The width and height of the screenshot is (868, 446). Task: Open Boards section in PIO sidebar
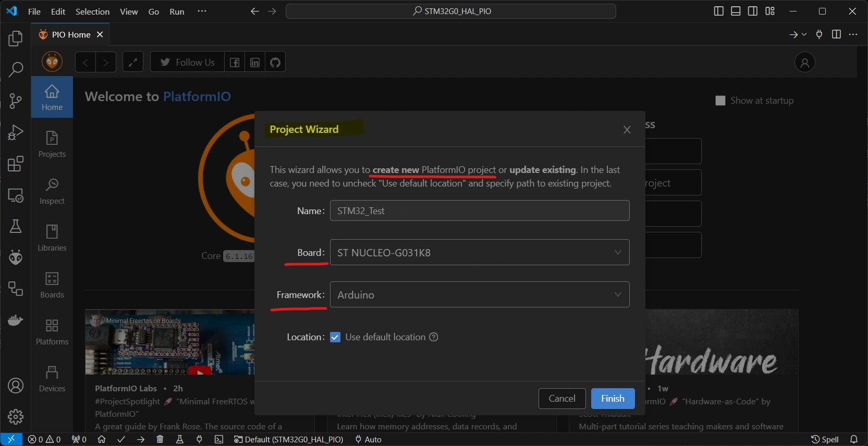pyautogui.click(x=52, y=284)
